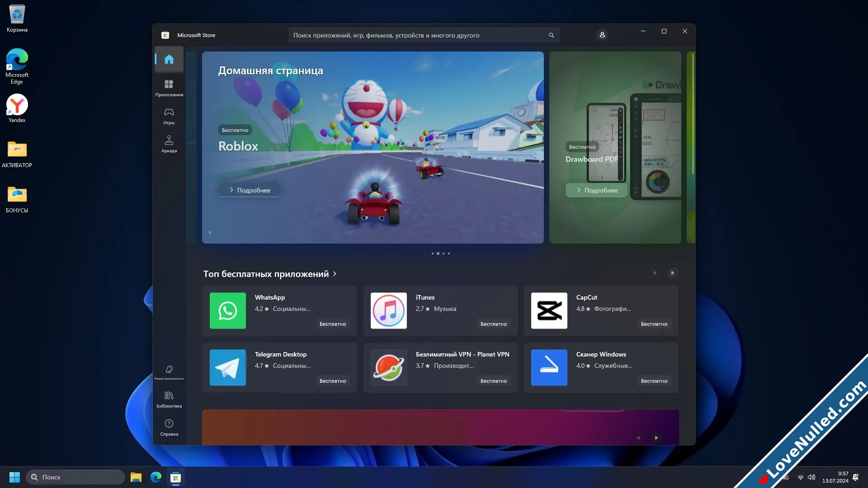Click Бесплатно price on WhatsApp card
Screen dimensions: 868x488
(333, 324)
